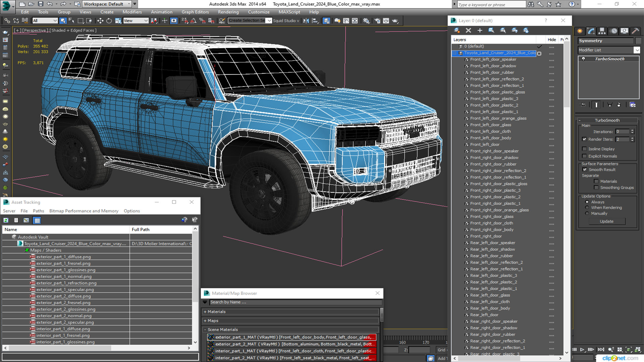Click the Unlink Selection icon
644x362 pixels.
coord(16,21)
